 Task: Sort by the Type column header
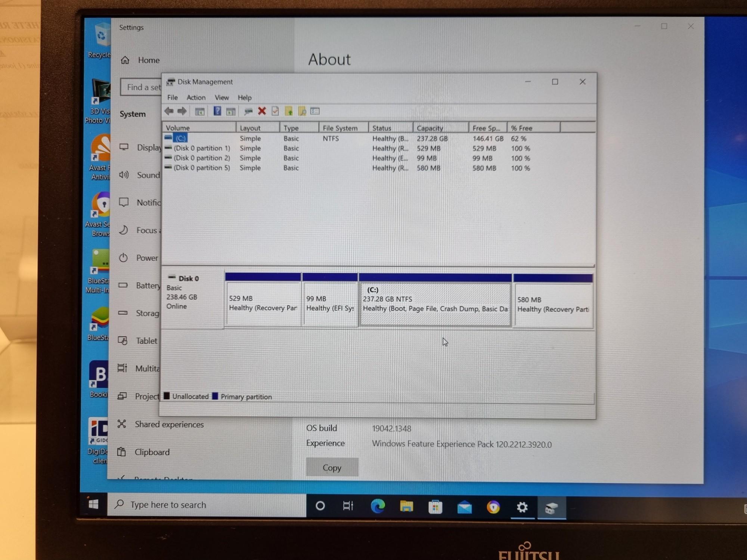click(300, 128)
